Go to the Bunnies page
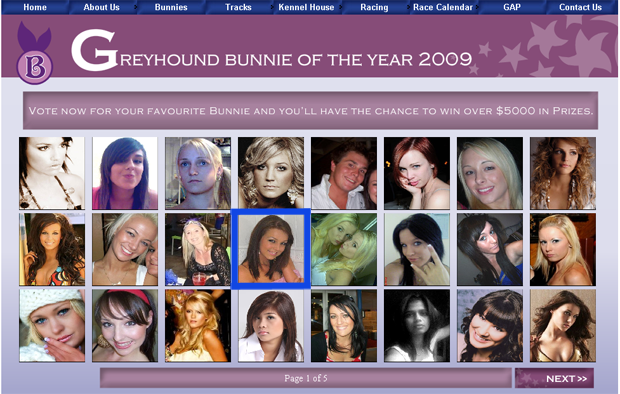The width and height of the screenshot is (620, 394). [x=171, y=7]
